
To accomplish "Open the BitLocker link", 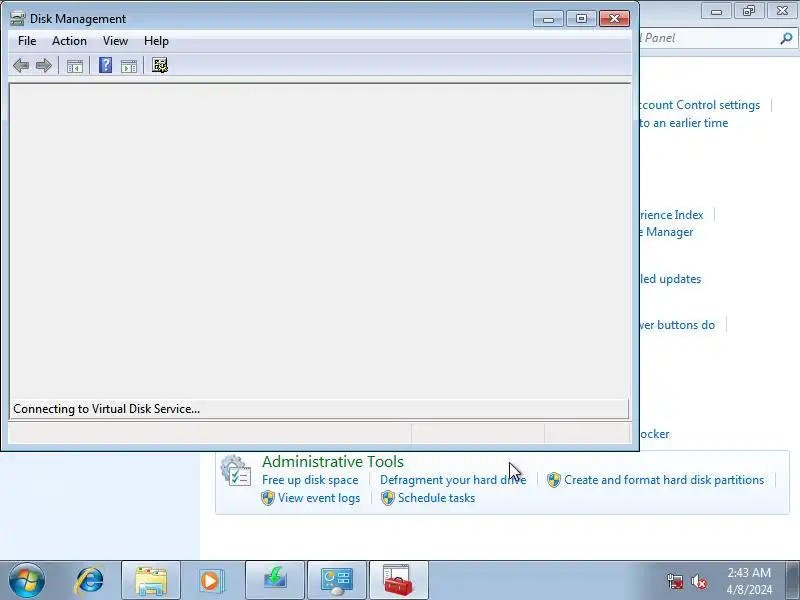I will coord(655,434).
